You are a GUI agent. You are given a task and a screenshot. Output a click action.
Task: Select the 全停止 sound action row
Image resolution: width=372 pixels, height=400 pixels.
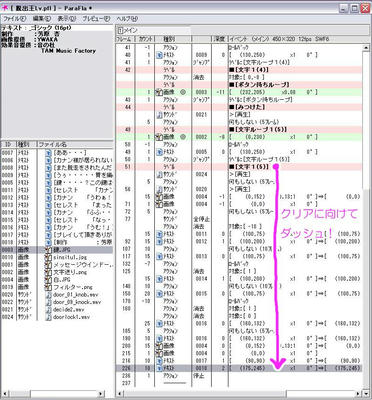[x=239, y=219]
